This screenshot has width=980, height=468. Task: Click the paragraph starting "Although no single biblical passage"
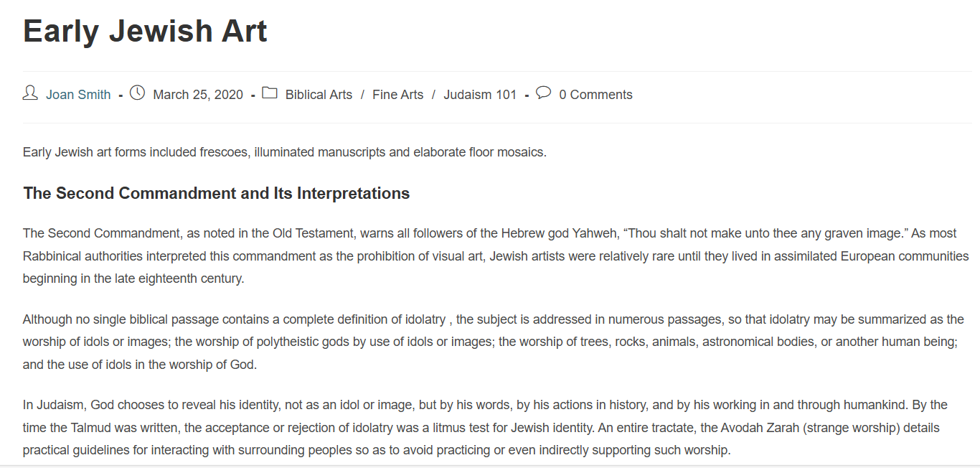(x=494, y=342)
